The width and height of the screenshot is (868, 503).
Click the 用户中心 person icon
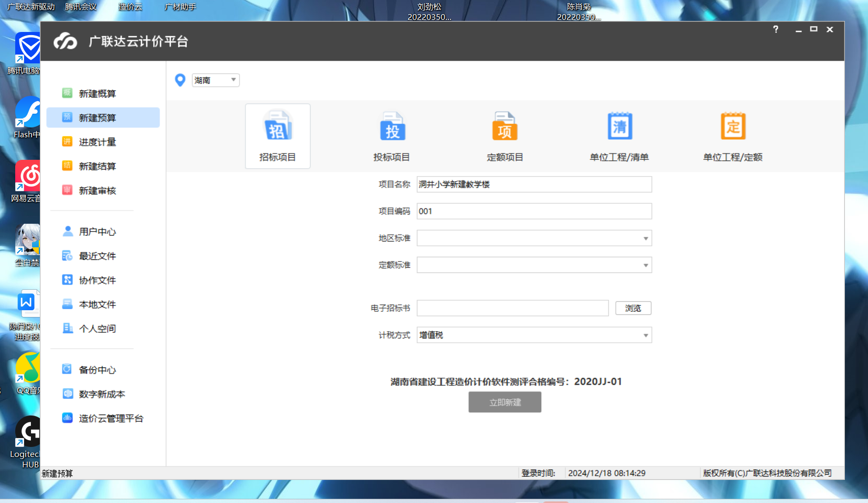[x=67, y=231]
